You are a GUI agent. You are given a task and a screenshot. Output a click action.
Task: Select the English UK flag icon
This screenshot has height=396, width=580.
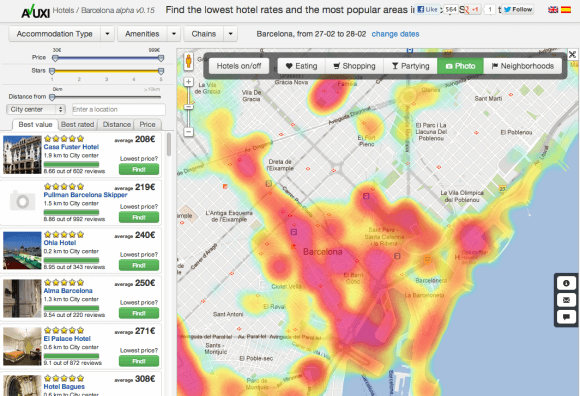[x=553, y=10]
